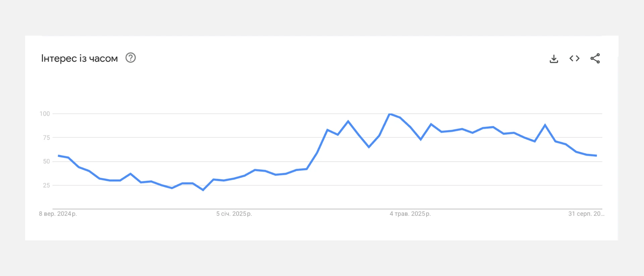Click the help question mark icon
Screen dimensions: 644x276
pos(130,58)
